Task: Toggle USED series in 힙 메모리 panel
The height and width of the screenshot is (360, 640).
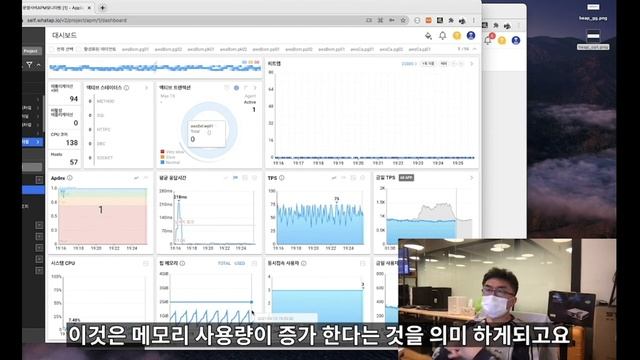Action: 240,264
